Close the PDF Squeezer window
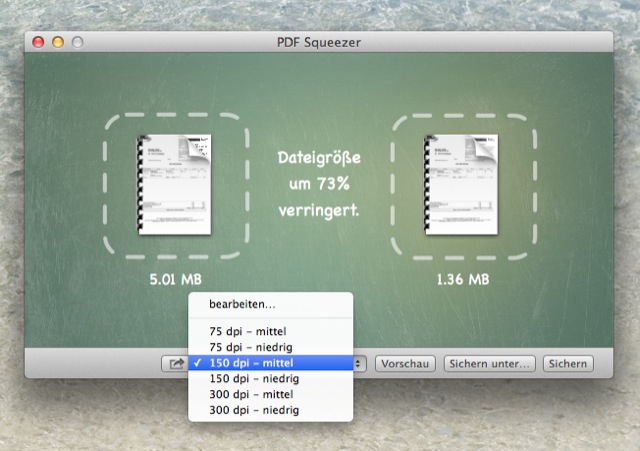 coord(40,42)
